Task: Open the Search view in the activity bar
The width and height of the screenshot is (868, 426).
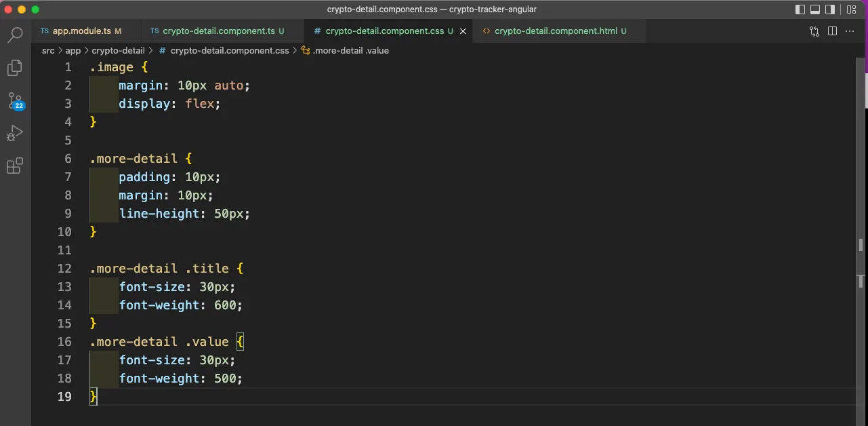Action: pyautogui.click(x=15, y=35)
